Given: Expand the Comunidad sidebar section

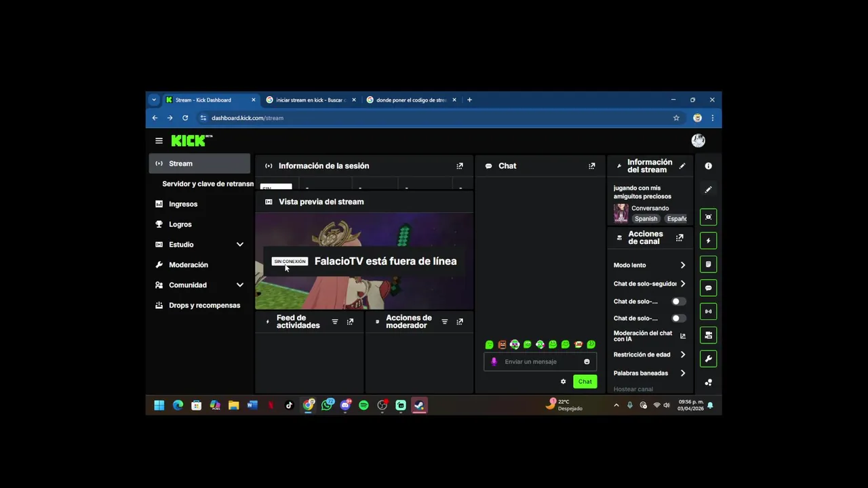Looking at the screenshot, I should click(x=239, y=285).
